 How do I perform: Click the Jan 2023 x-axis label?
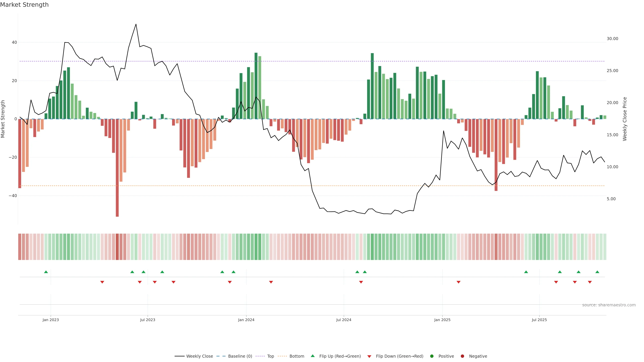pos(50,320)
